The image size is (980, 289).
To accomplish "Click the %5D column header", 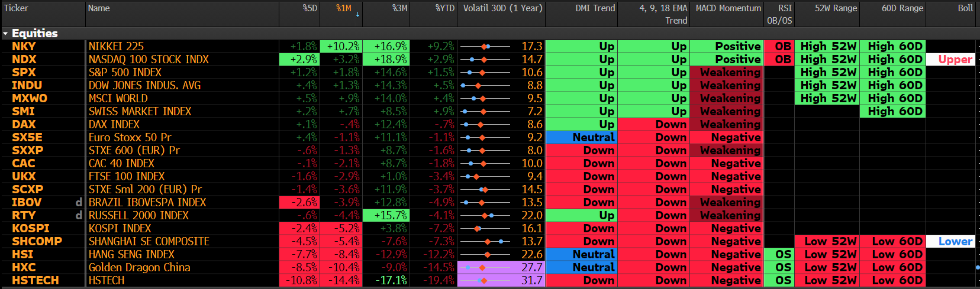I will click(x=310, y=8).
